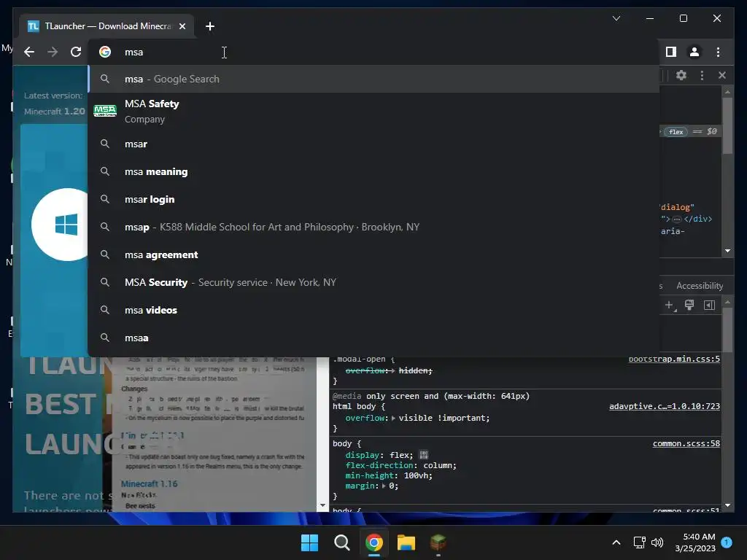Open the network icon in system tray
This screenshot has width=747, height=560.
coord(639,542)
